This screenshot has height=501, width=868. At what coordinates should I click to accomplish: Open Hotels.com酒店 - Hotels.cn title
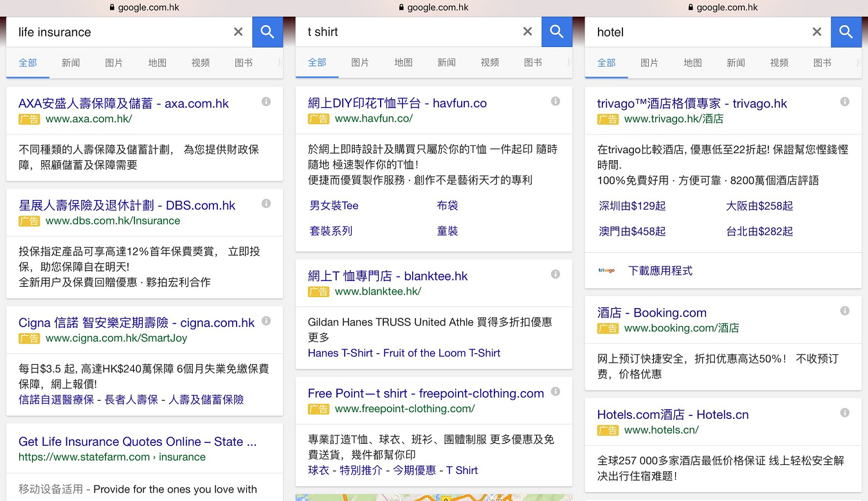(673, 415)
